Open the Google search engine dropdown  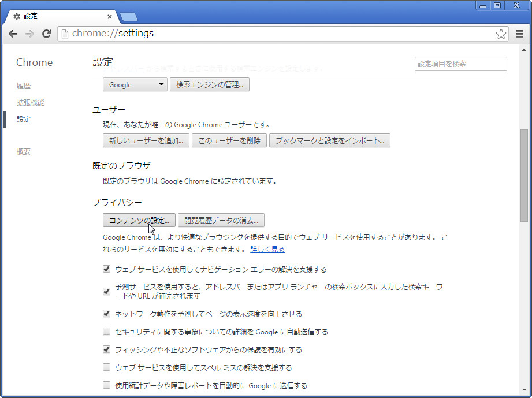[135, 84]
